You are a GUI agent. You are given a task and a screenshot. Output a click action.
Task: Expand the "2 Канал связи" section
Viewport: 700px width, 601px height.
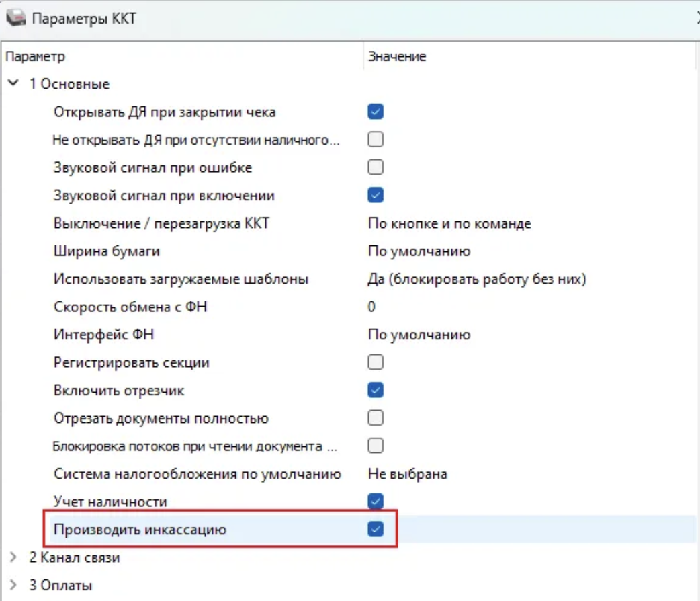(x=13, y=557)
